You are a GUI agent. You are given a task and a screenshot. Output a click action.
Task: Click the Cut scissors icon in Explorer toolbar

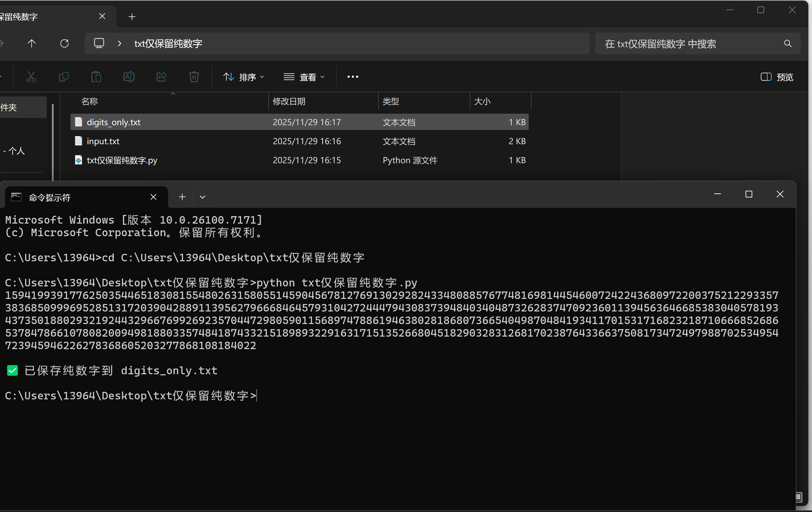point(31,77)
